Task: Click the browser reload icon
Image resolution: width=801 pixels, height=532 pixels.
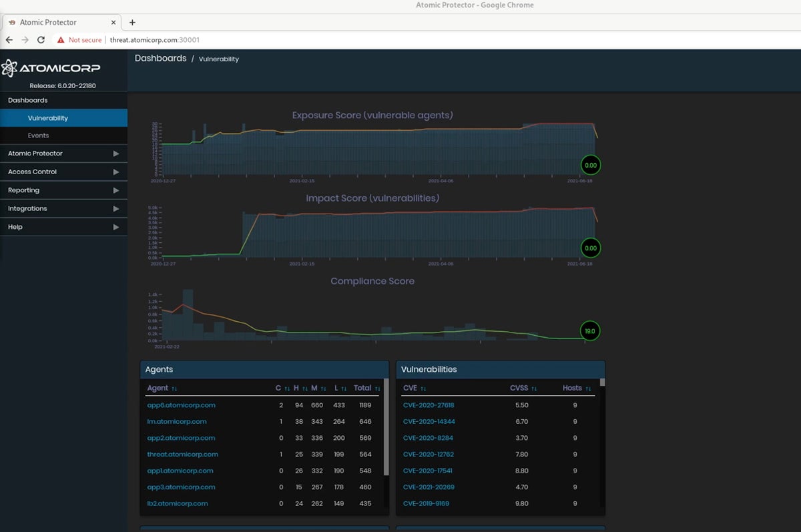Action: point(41,40)
